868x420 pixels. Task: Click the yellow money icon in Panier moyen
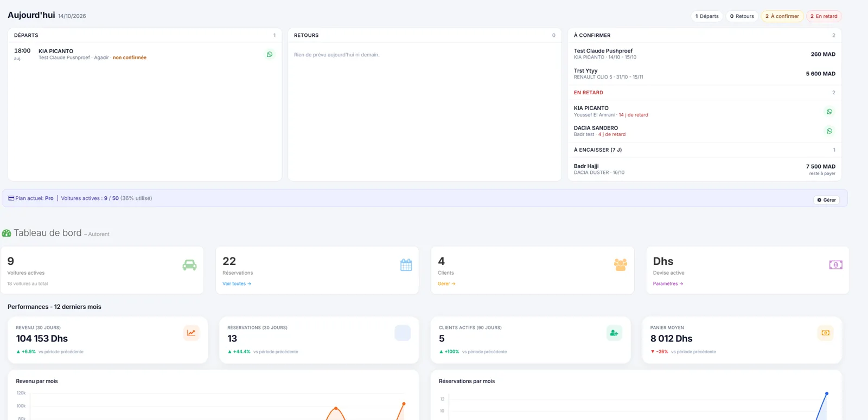(x=825, y=333)
